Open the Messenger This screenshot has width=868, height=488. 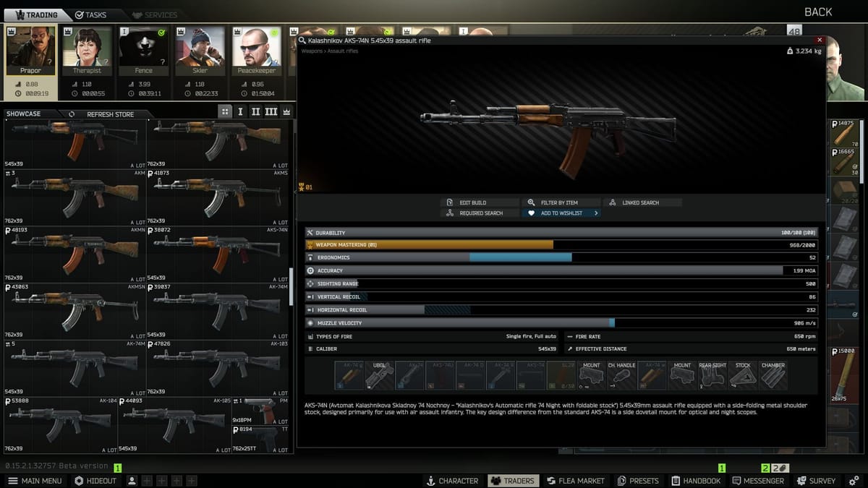[x=758, y=480]
